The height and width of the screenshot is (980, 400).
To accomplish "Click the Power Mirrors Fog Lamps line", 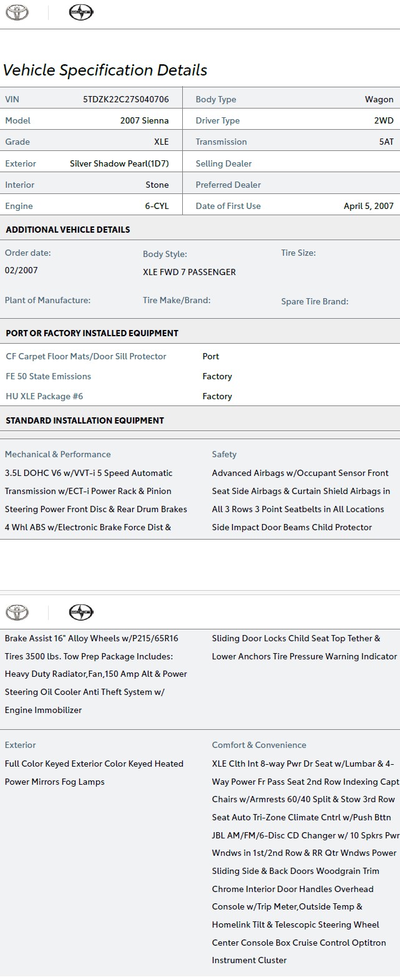I will (54, 782).
